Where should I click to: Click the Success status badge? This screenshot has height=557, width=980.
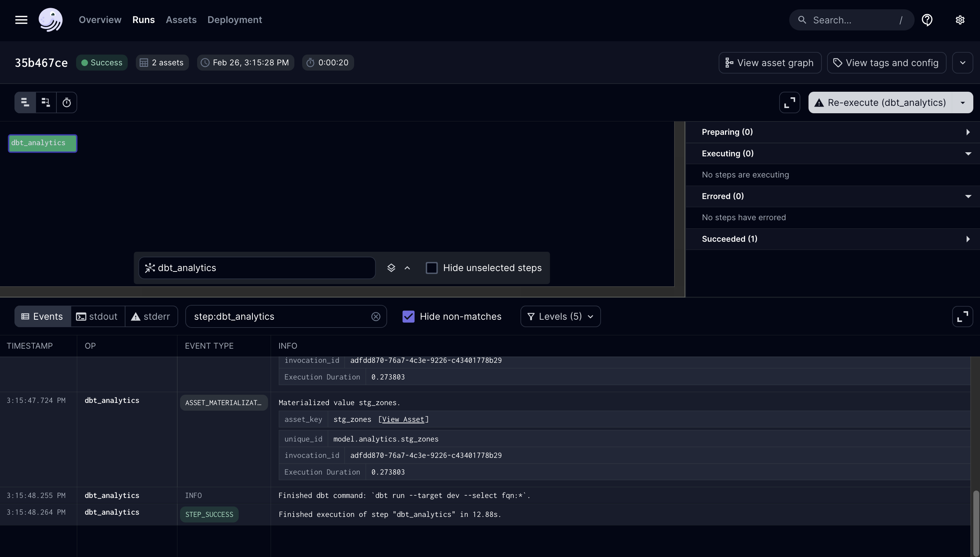[x=102, y=62]
